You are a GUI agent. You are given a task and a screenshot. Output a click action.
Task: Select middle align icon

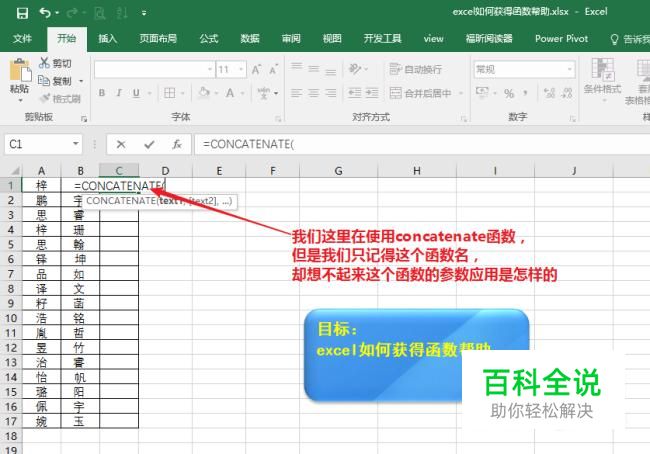(x=314, y=68)
